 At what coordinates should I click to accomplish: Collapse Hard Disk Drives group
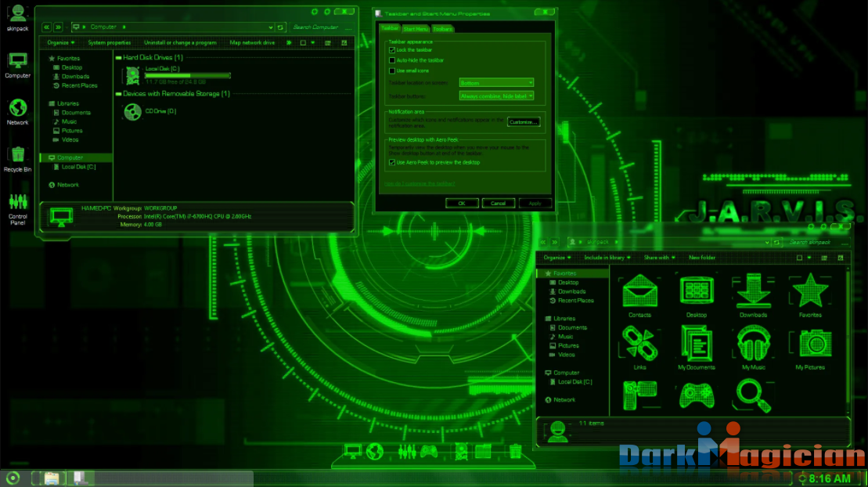[x=118, y=58]
